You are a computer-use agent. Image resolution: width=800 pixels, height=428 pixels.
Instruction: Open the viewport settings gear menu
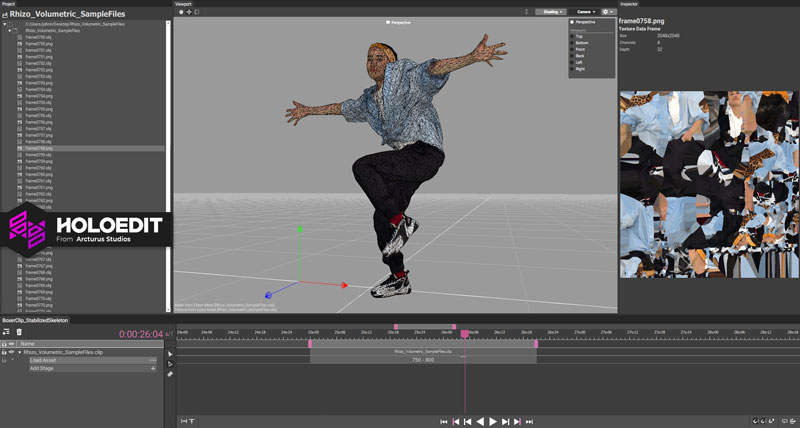coord(607,12)
